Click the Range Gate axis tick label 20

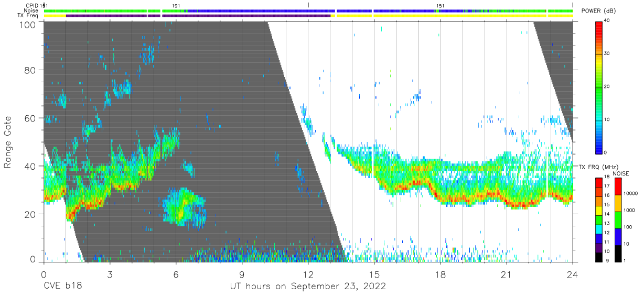30,214
